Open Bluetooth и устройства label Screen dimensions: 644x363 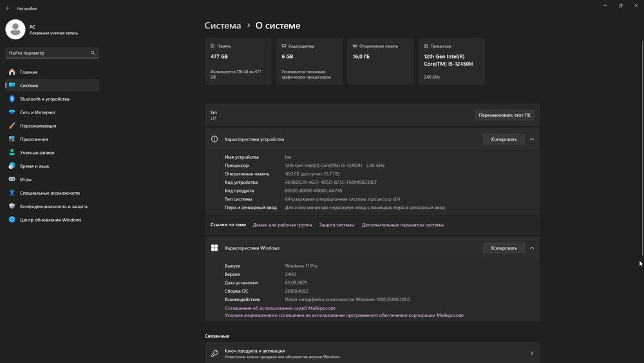[44, 99]
